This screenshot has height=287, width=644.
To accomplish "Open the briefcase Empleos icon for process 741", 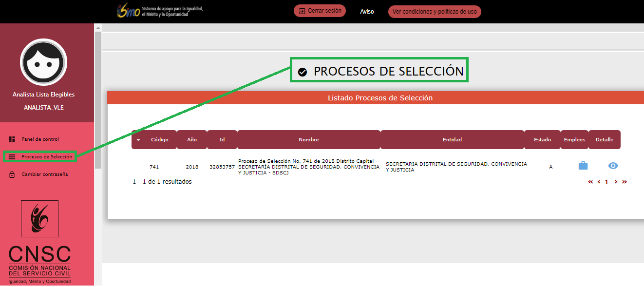I will 583,166.
